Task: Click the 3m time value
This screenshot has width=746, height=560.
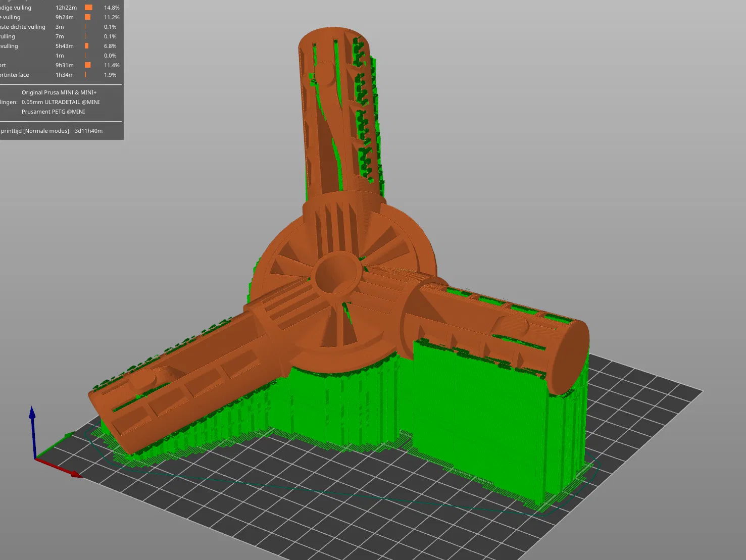Action: click(60, 27)
